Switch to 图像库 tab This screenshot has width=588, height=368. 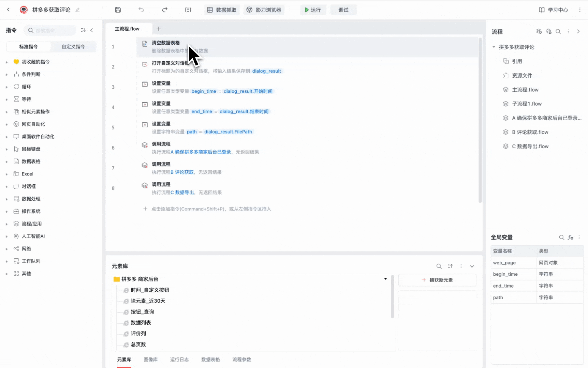(x=151, y=359)
